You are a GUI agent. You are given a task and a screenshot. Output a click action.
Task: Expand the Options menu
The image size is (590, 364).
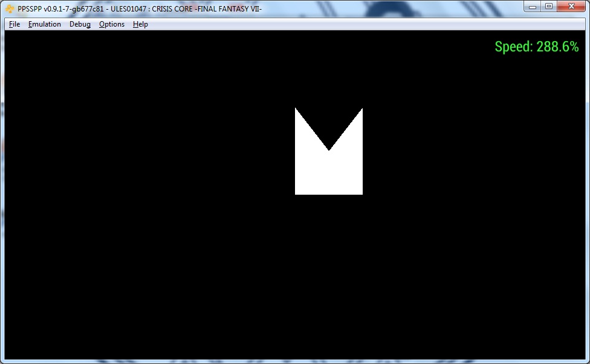(x=112, y=24)
